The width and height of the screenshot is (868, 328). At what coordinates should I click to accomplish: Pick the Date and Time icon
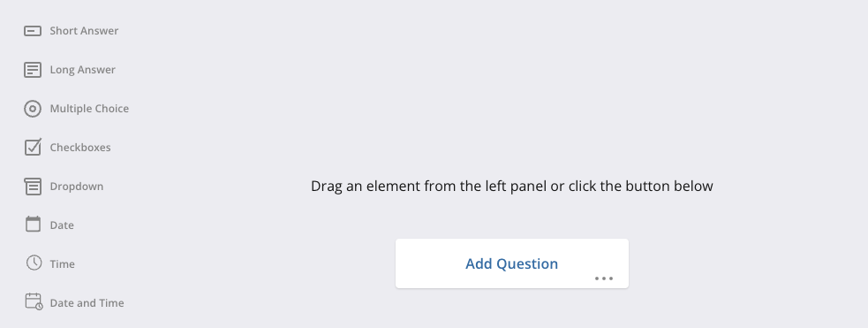click(x=34, y=301)
